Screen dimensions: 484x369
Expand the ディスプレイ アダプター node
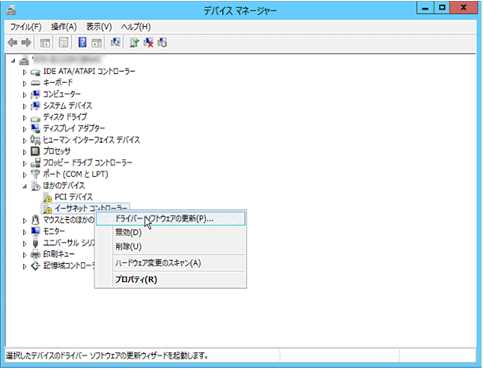[x=24, y=129]
